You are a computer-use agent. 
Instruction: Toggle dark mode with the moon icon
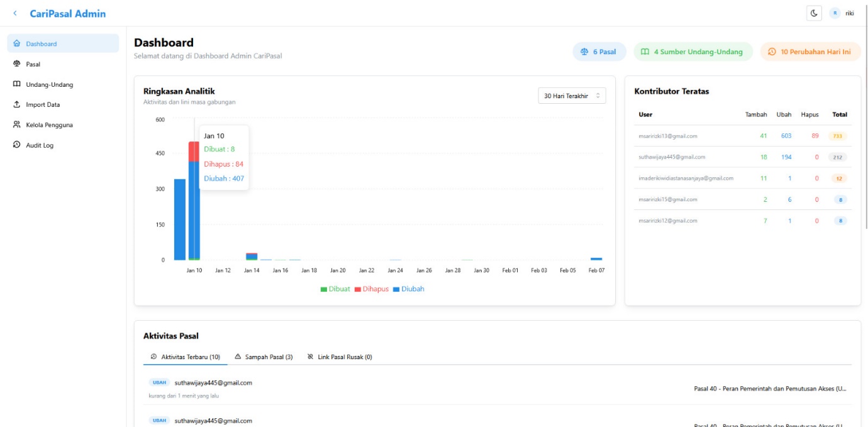pyautogui.click(x=814, y=13)
